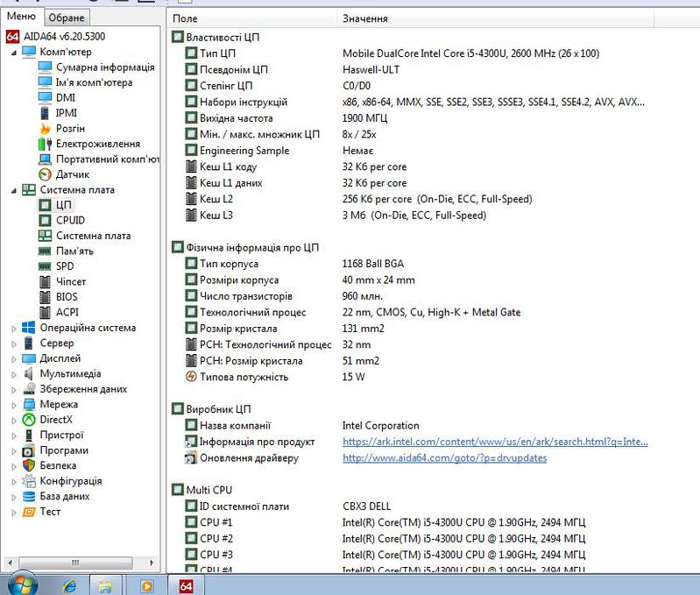Image resolution: width=700 pixels, height=595 pixels.
Task: Select the Розгін overclock flame icon
Action: [x=46, y=128]
